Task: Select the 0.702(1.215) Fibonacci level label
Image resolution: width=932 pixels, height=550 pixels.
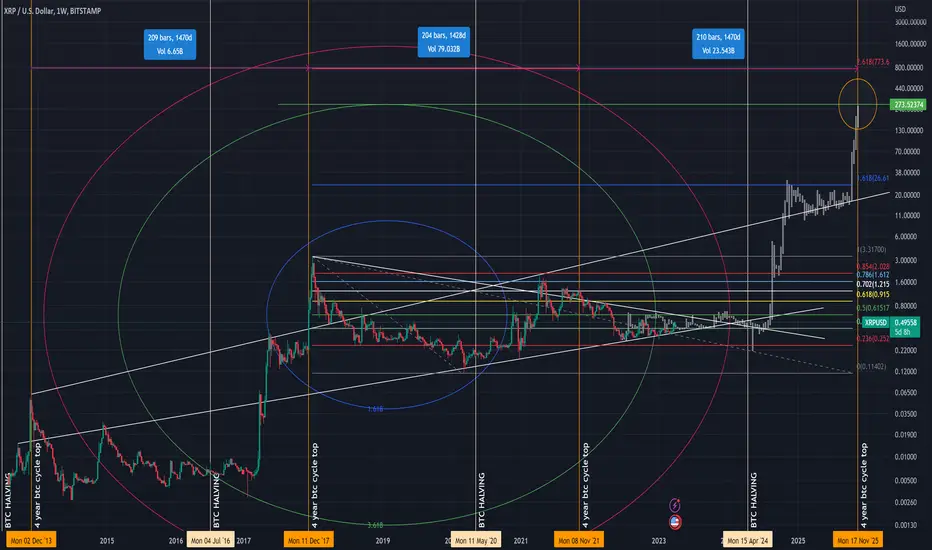Action: 873,284
